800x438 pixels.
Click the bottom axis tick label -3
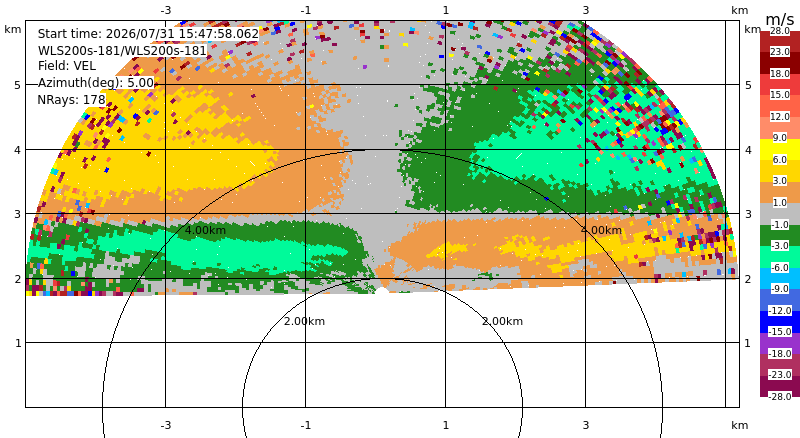click(166, 425)
